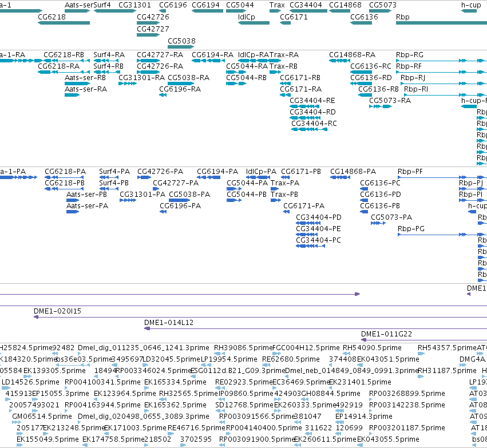Viewport: 487px width, 448px height.
Task: Open protein CG42726-PA
Action: (x=160, y=172)
